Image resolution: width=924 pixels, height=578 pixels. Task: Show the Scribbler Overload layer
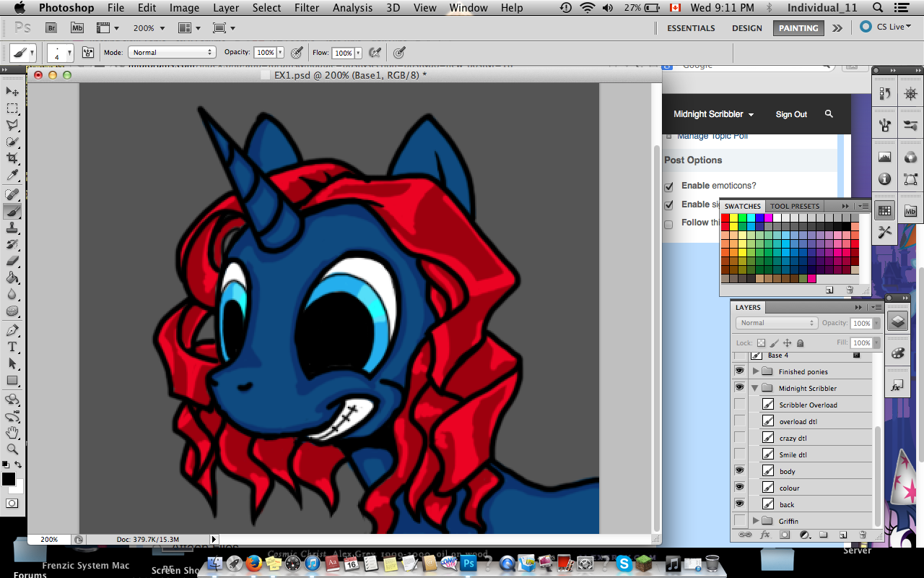click(x=739, y=404)
